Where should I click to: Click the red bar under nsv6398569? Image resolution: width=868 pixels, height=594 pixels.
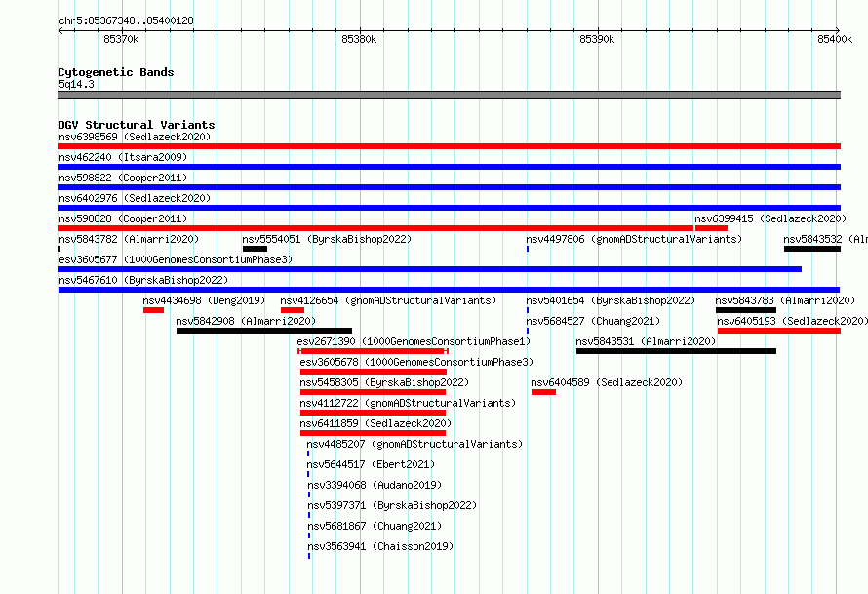(449, 146)
